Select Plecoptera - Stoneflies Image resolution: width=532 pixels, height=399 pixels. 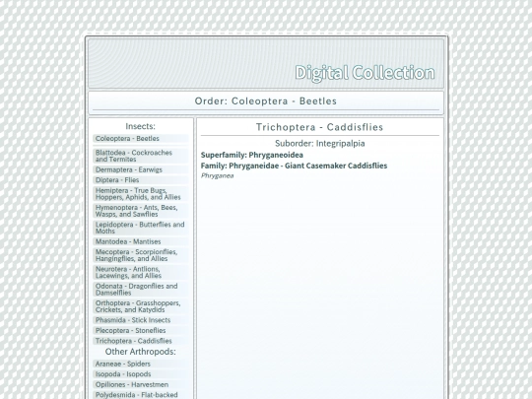click(141, 330)
